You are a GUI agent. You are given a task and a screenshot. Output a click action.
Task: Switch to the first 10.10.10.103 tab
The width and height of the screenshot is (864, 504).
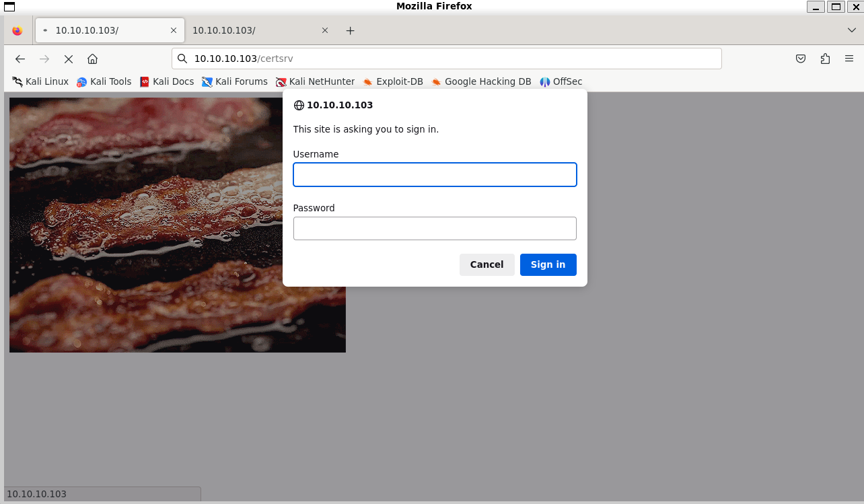tap(110, 30)
